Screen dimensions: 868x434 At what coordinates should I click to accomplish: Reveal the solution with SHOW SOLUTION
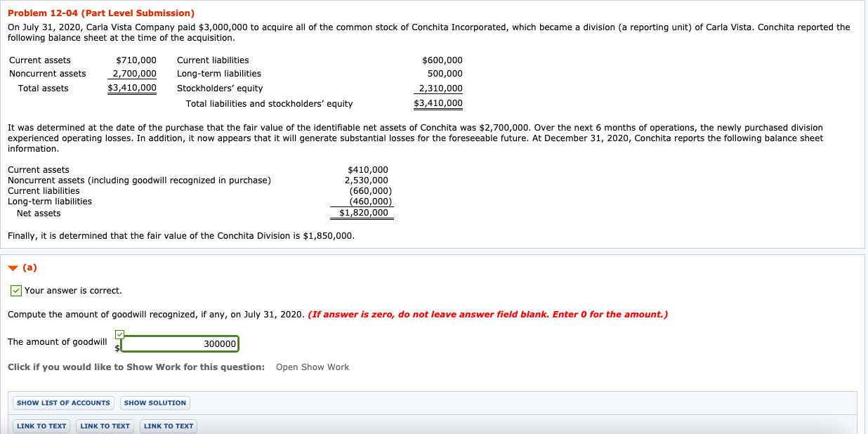[154, 402]
